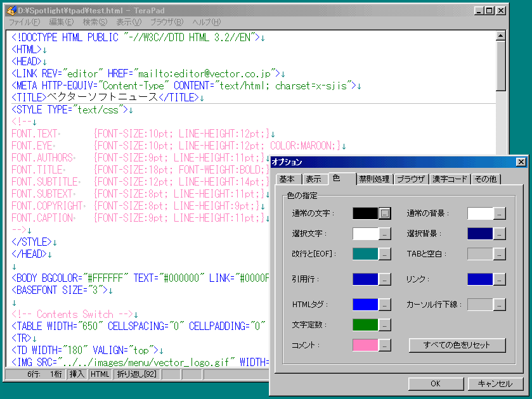Switch to the 表示 tab in options
The height and width of the screenshot is (399, 532).
point(315,179)
